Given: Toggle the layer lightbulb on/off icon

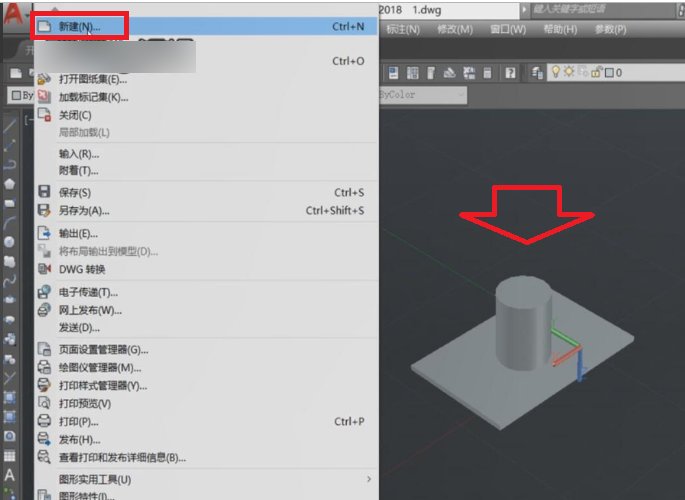Looking at the screenshot, I should [x=555, y=73].
